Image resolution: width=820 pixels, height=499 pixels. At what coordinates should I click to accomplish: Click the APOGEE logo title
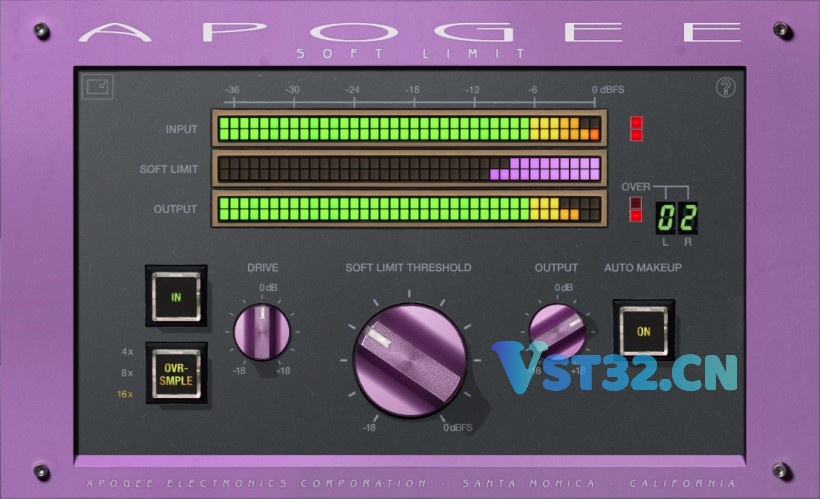tap(410, 32)
